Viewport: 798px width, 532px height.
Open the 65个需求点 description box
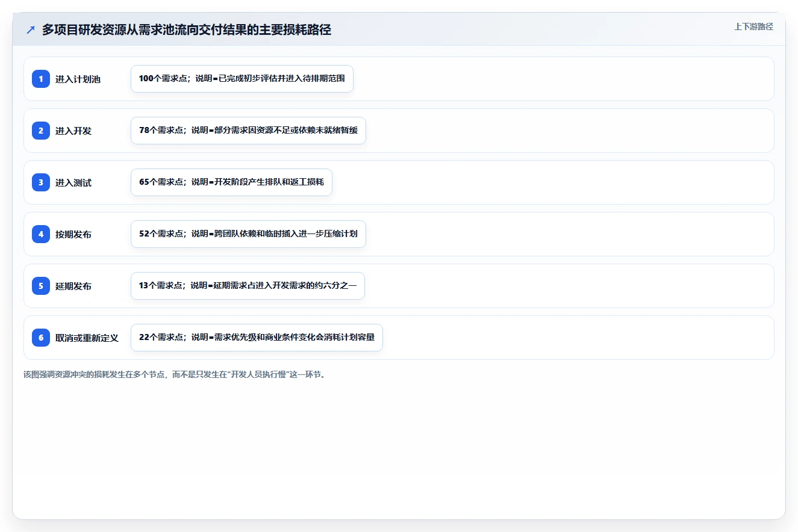coord(231,182)
